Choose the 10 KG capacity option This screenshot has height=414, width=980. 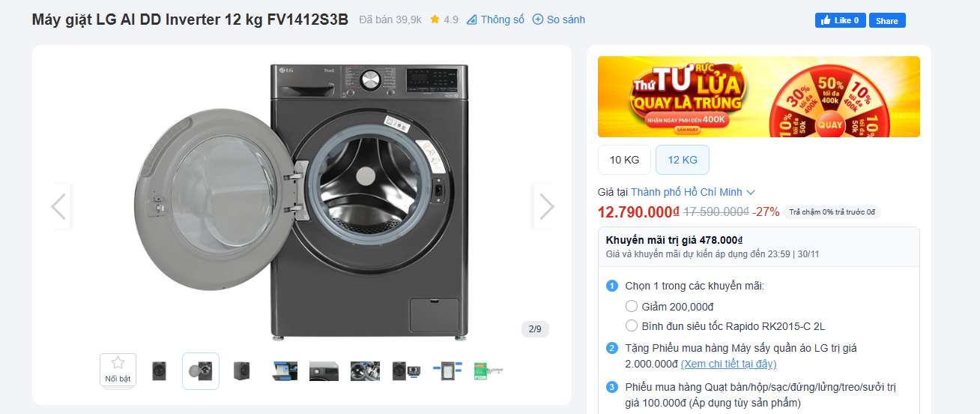point(624,160)
